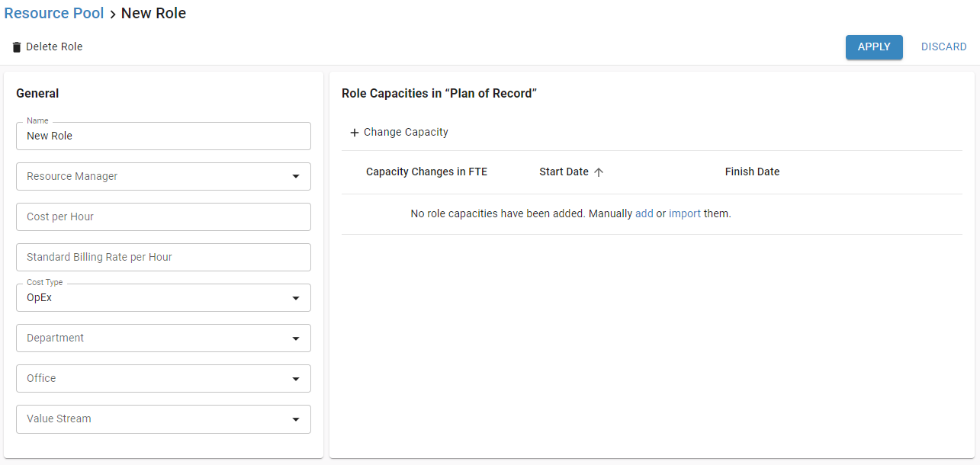
Task: Click the trash icon to delete role
Action: 16,46
